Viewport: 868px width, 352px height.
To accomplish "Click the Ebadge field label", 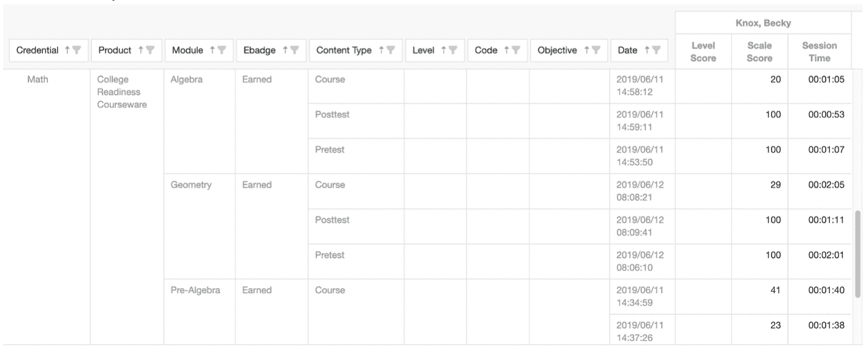I will click(258, 50).
